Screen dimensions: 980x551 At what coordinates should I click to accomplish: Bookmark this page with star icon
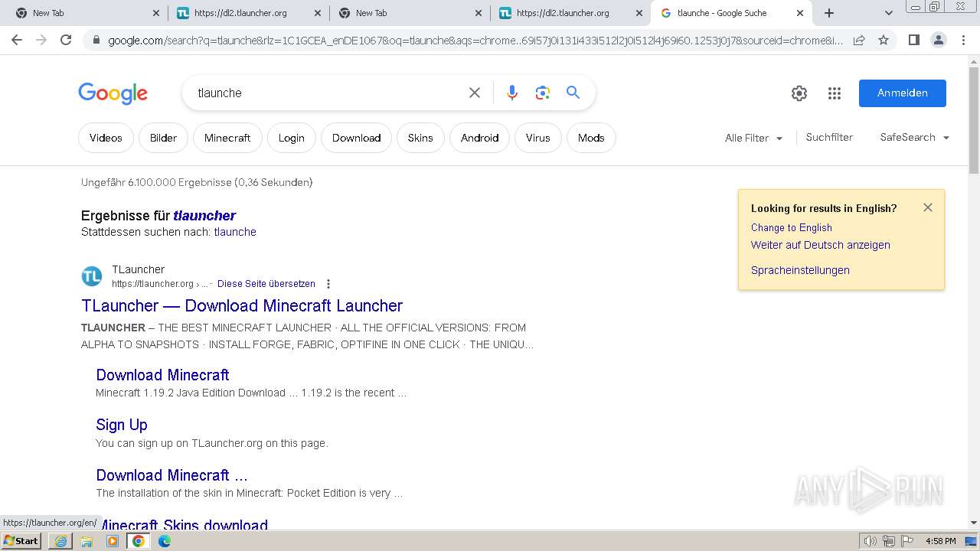884,40
